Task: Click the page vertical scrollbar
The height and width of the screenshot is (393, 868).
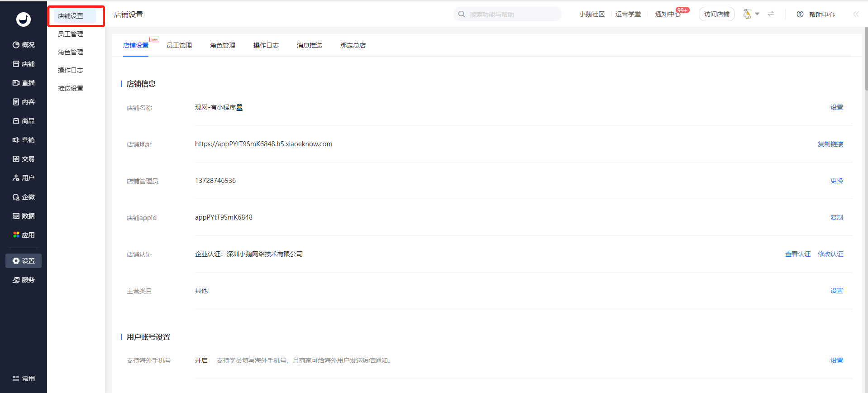Action: pos(866,59)
